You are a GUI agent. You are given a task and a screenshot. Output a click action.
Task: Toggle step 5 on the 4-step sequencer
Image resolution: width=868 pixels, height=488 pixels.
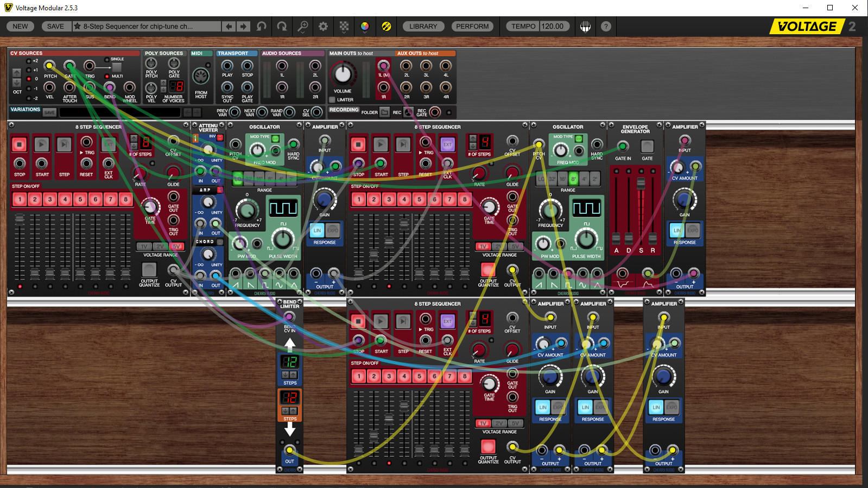pos(419,199)
